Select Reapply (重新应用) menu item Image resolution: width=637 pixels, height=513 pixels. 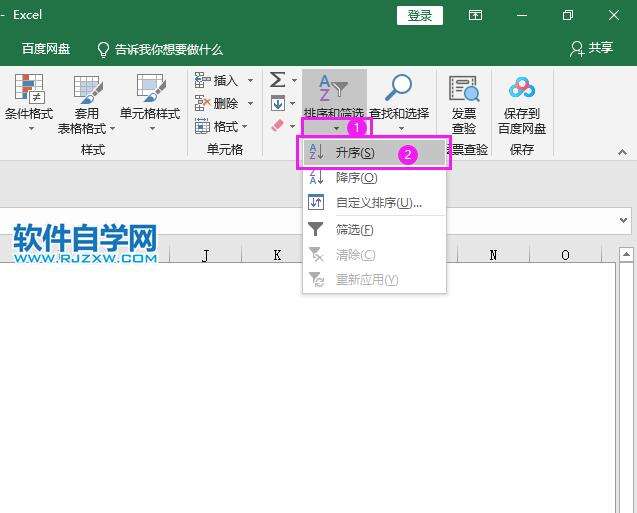point(374,279)
